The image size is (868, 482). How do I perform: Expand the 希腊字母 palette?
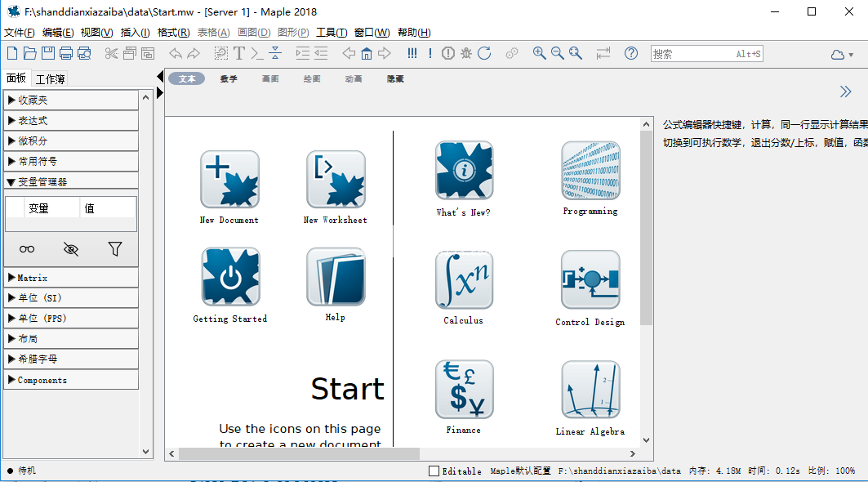pos(71,359)
